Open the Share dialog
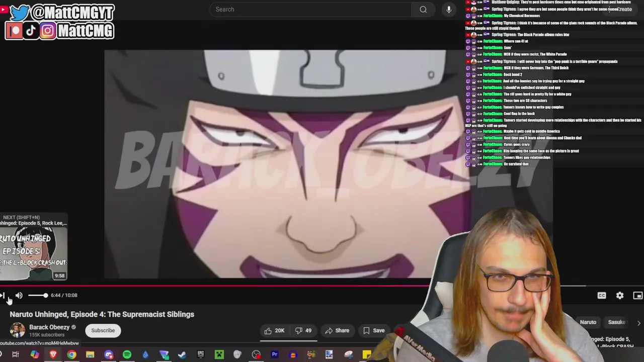 337,331
